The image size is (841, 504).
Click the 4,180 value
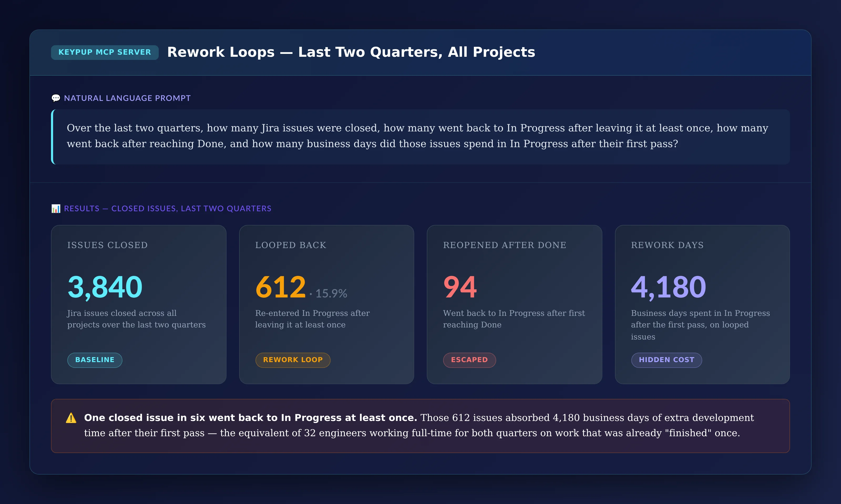tap(668, 287)
